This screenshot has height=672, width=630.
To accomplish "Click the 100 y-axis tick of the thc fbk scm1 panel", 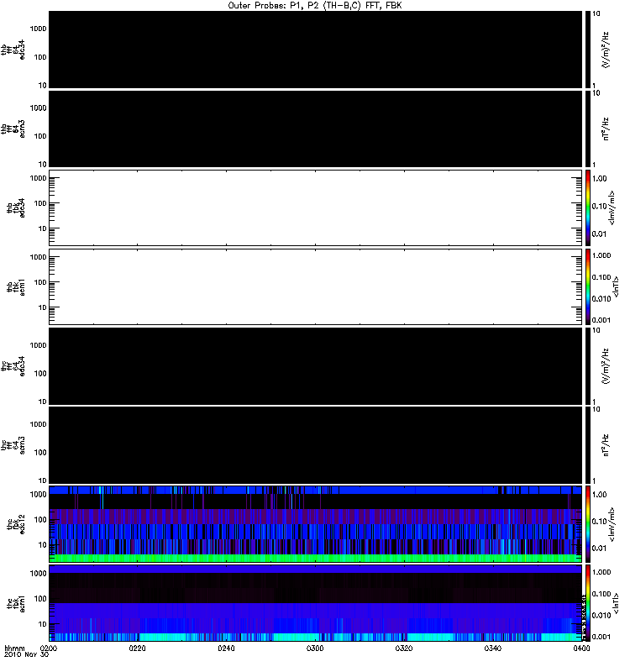I will pyautogui.click(x=40, y=598).
